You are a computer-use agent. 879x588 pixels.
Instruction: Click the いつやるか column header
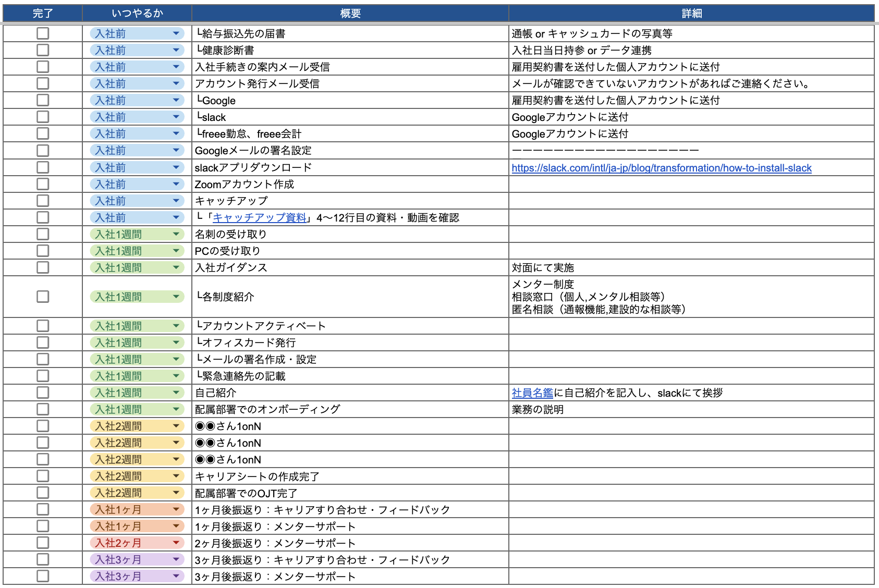137,14
